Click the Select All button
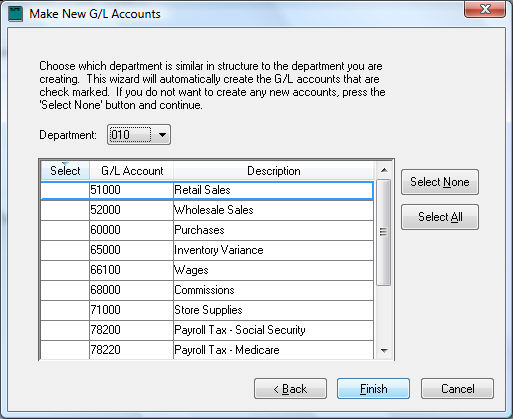This screenshot has height=419, width=513. tap(440, 217)
